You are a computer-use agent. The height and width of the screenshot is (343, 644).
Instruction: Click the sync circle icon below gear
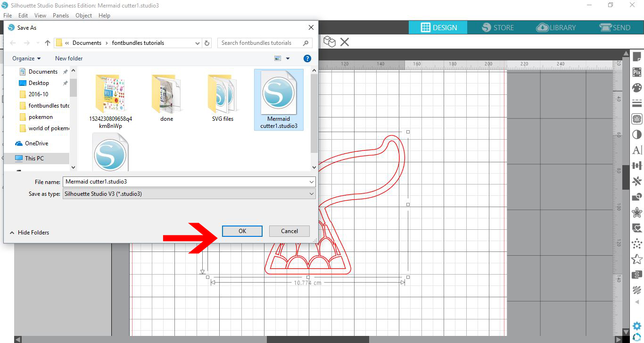click(x=637, y=337)
